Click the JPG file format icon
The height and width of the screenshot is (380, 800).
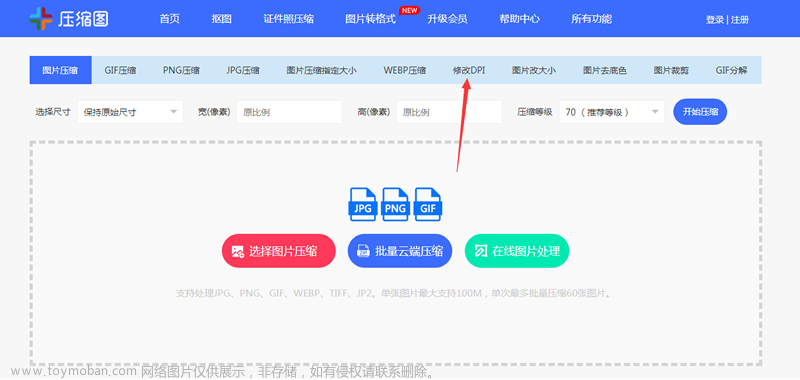click(363, 204)
